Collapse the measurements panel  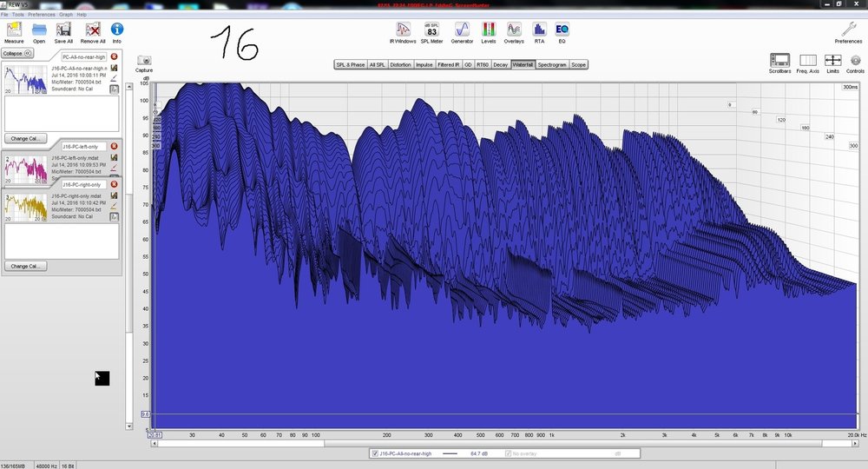point(17,53)
